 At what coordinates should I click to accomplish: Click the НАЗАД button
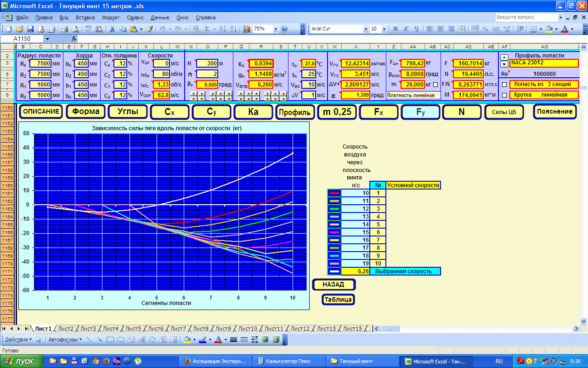(x=334, y=285)
